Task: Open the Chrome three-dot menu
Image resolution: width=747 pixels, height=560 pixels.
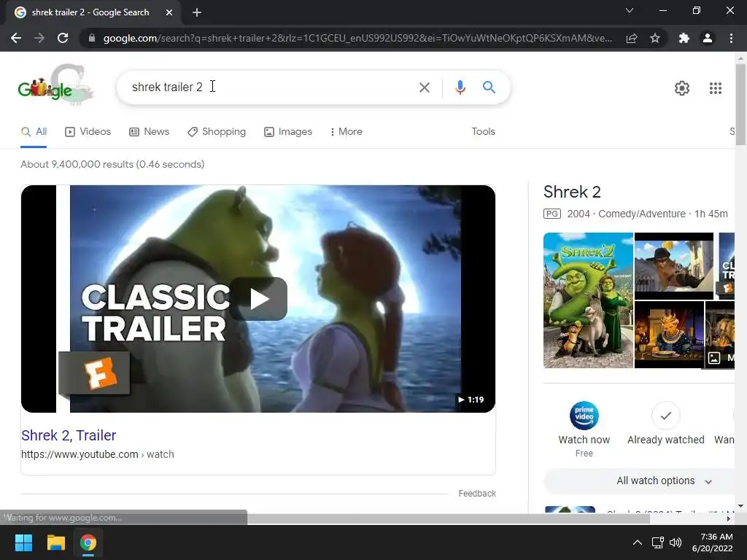Action: coord(731,38)
